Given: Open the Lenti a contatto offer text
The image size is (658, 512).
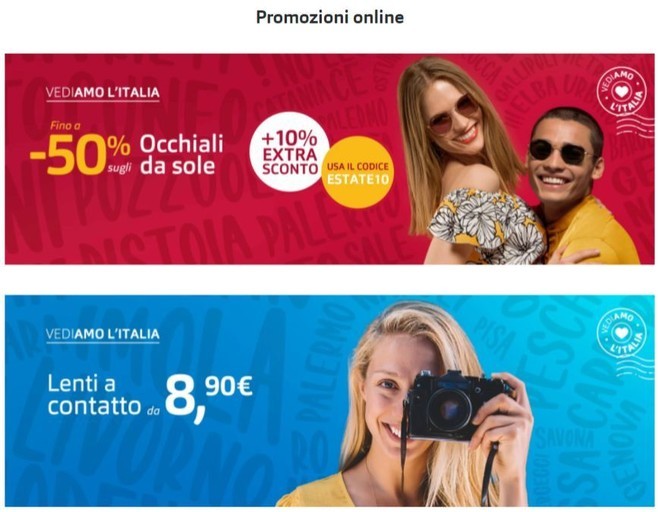Looking at the screenshot, I should (x=94, y=395).
